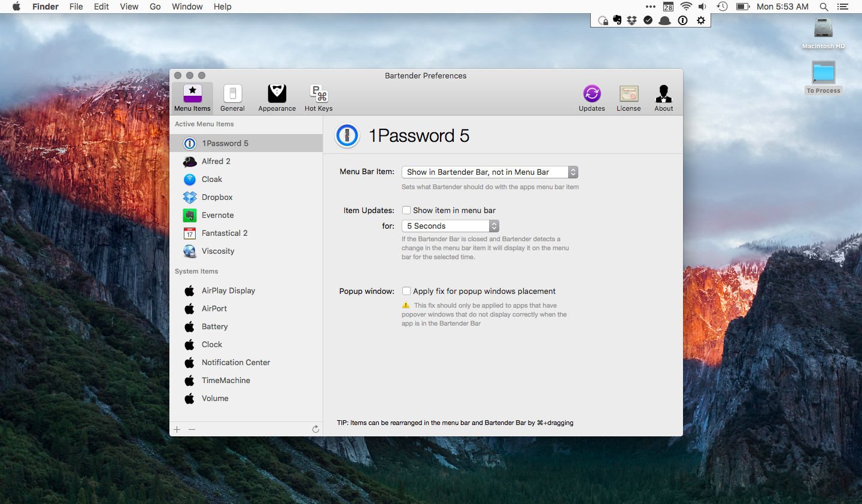Check Apply fix for popup windows placement

point(406,291)
